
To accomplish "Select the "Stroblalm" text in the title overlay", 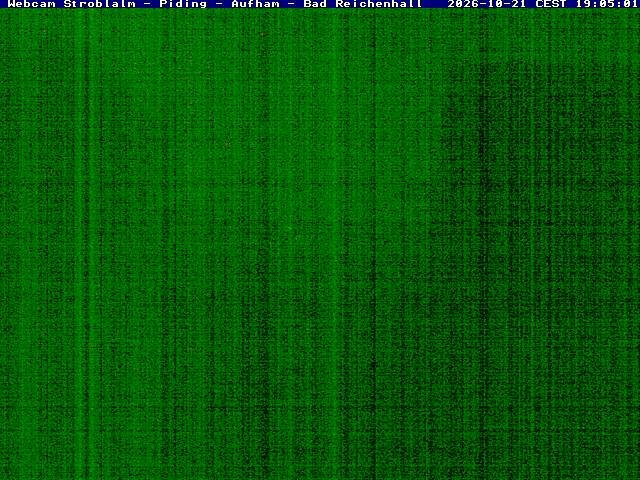I will [x=100, y=4].
